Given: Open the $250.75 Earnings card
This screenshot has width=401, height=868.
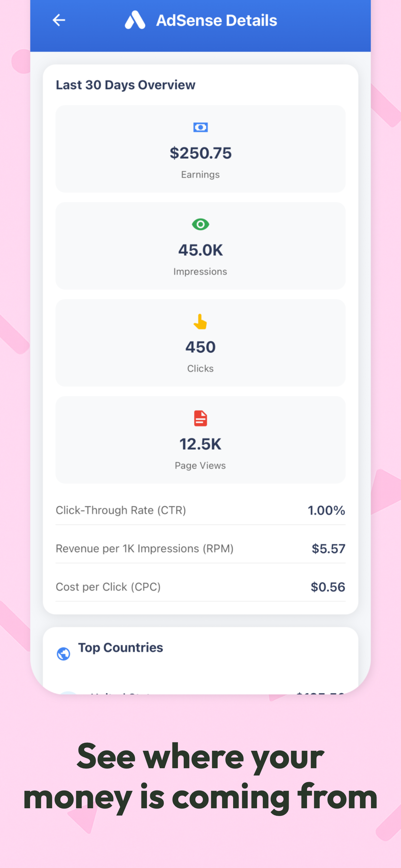Looking at the screenshot, I should click(200, 149).
